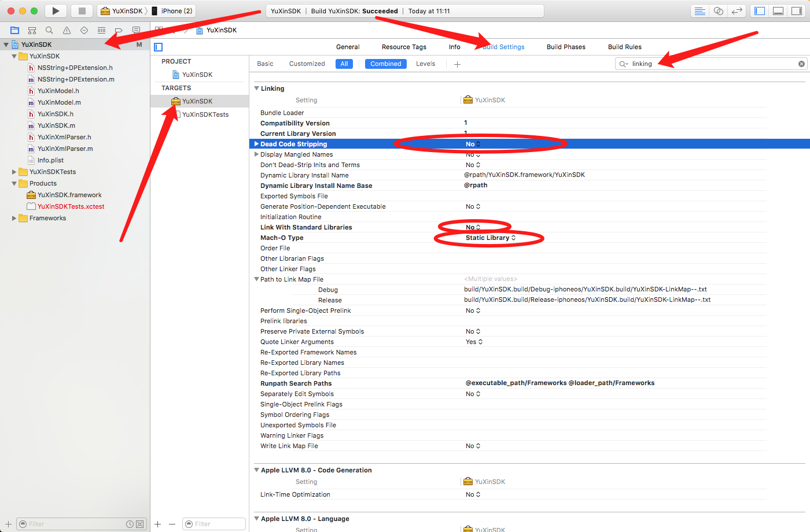
Task: Click the Run (play) button
Action: 56,11
